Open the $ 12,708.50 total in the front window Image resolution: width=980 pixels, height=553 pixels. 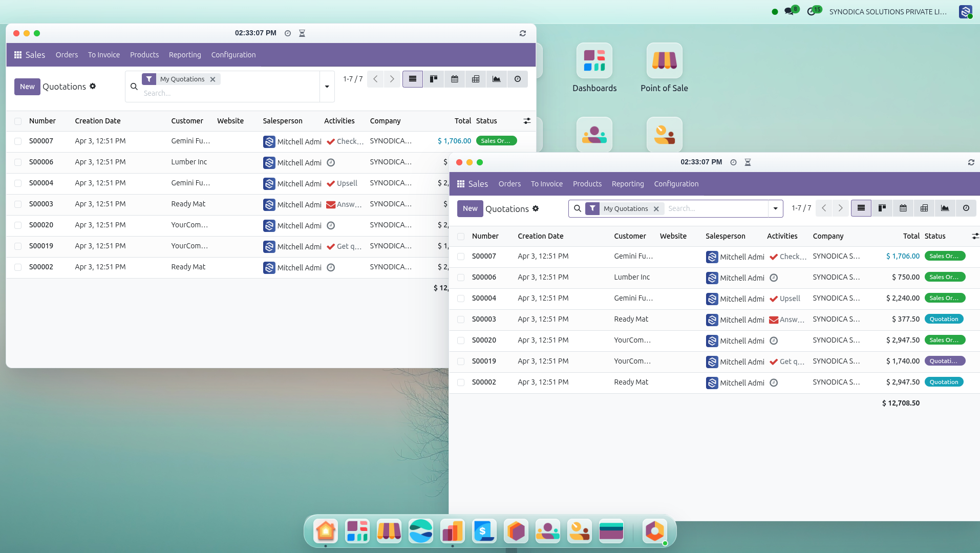pyautogui.click(x=901, y=403)
